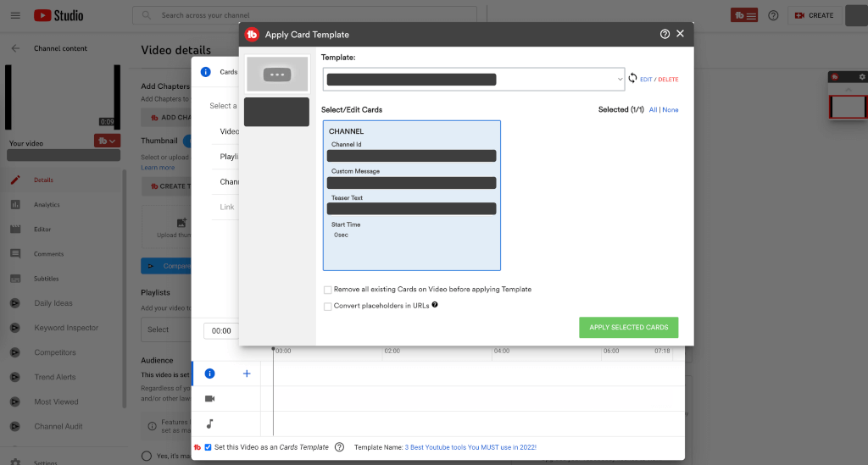Click the TubeBuddy menu icon in top bar
This screenshot has height=465, width=868.
click(x=744, y=15)
